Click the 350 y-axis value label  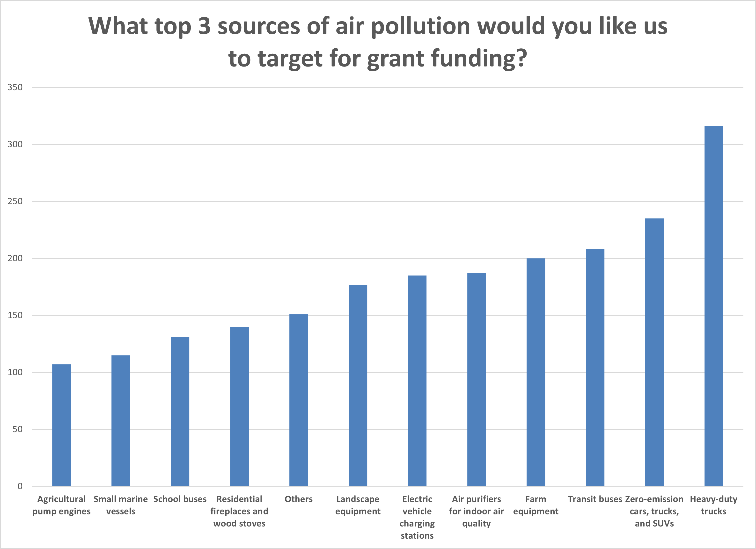point(15,87)
